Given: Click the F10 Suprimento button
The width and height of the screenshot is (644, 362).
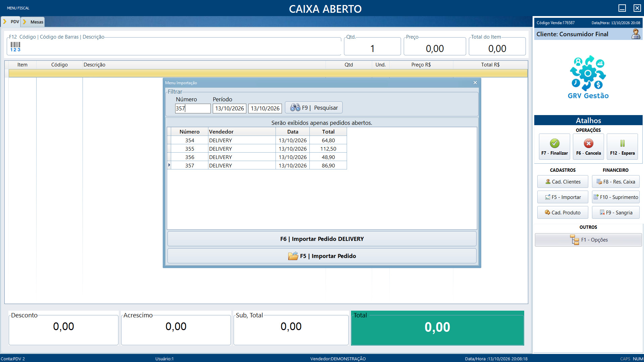Looking at the screenshot, I should pyautogui.click(x=616, y=197).
